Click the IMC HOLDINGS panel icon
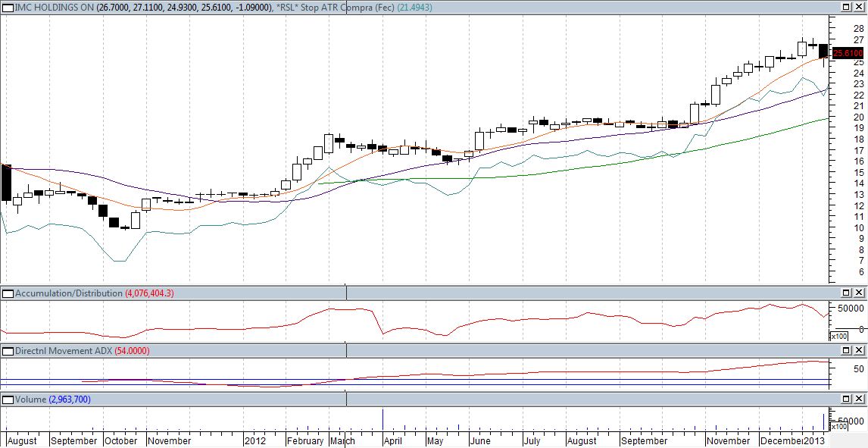Image resolution: width=868 pixels, height=448 pixels. click(8, 7)
